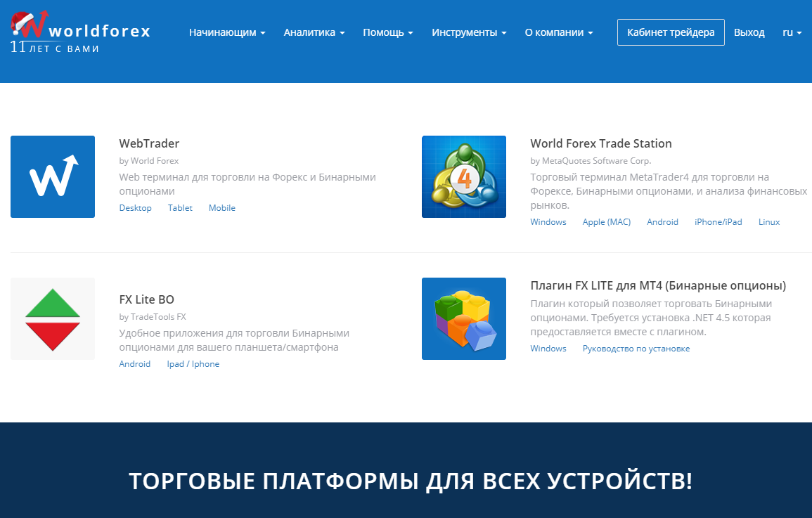812x518 pixels.
Task: Click the MetaTrader 4 Trade Station icon
Action: (x=463, y=176)
